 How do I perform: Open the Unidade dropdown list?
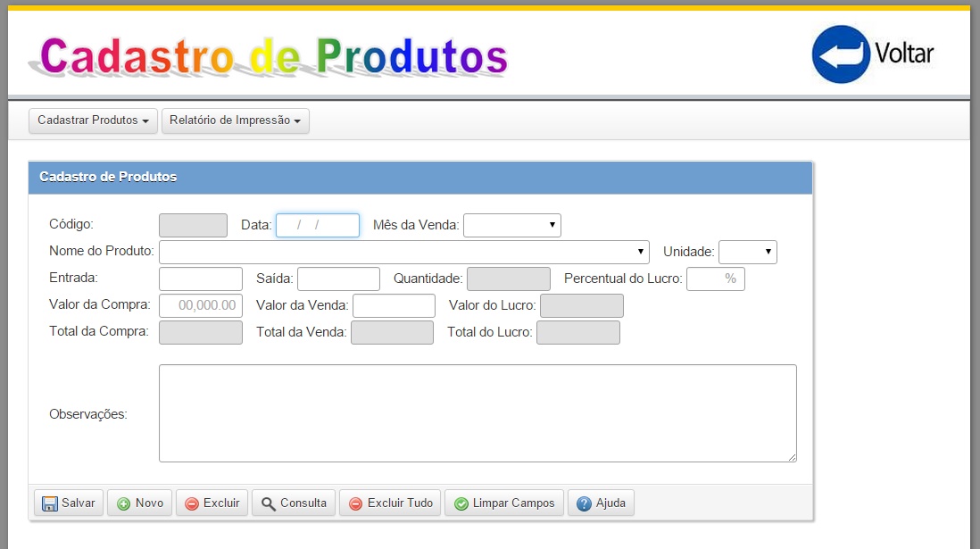tap(747, 252)
